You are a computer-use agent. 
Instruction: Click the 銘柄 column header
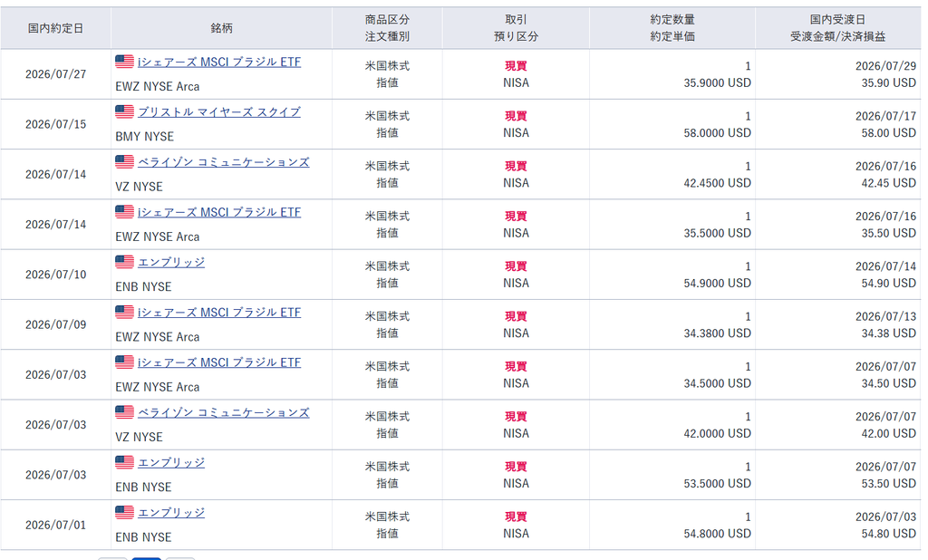[221, 28]
